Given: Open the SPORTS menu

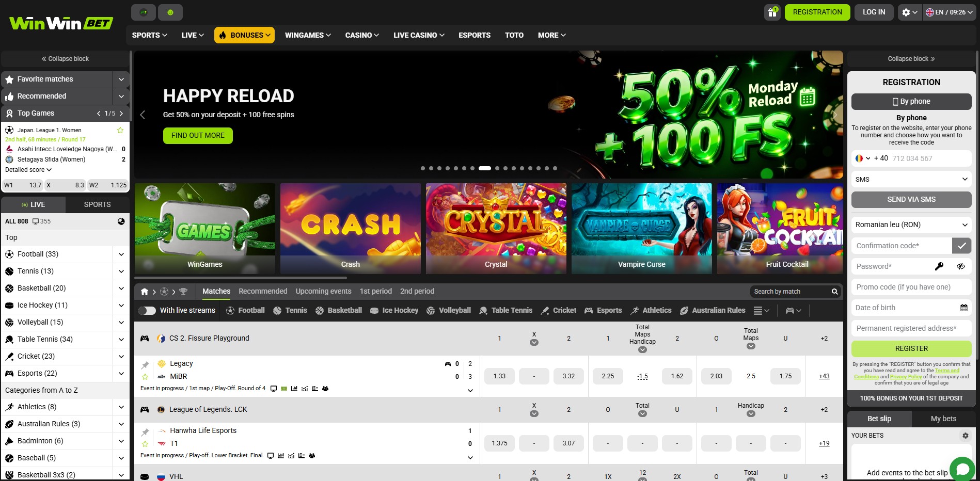Looking at the screenshot, I should (x=149, y=35).
